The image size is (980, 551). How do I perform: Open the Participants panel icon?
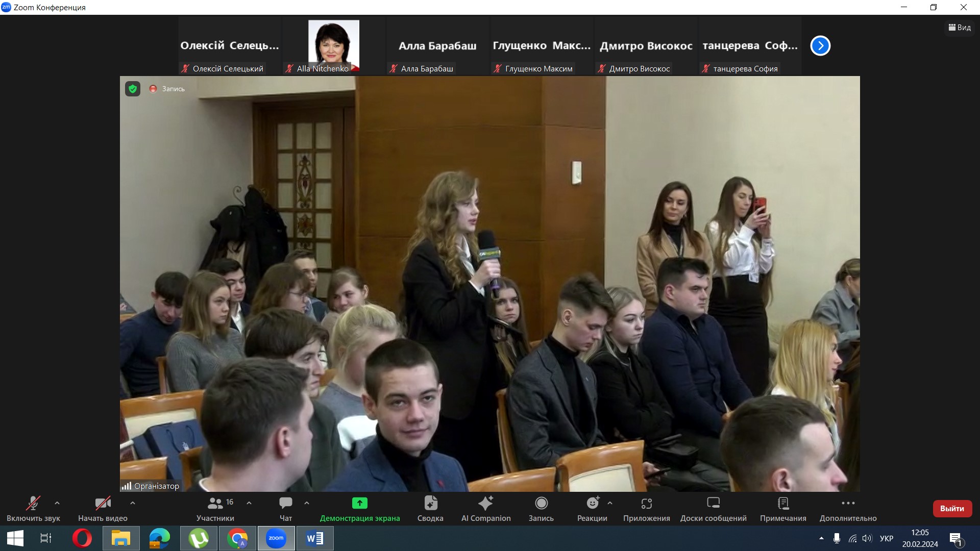[215, 504]
